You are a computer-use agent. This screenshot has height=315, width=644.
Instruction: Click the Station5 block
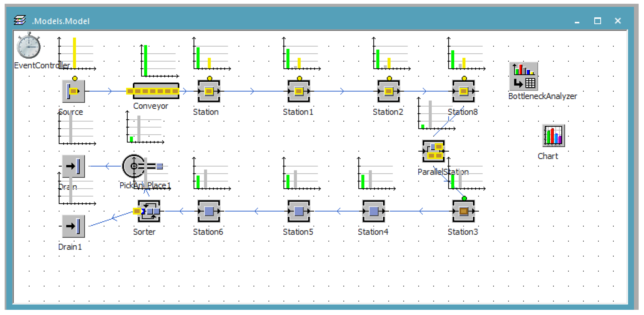(298, 211)
